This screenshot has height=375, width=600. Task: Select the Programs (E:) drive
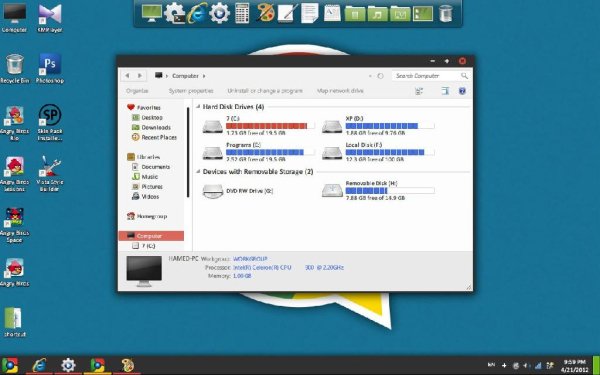pyautogui.click(x=259, y=152)
